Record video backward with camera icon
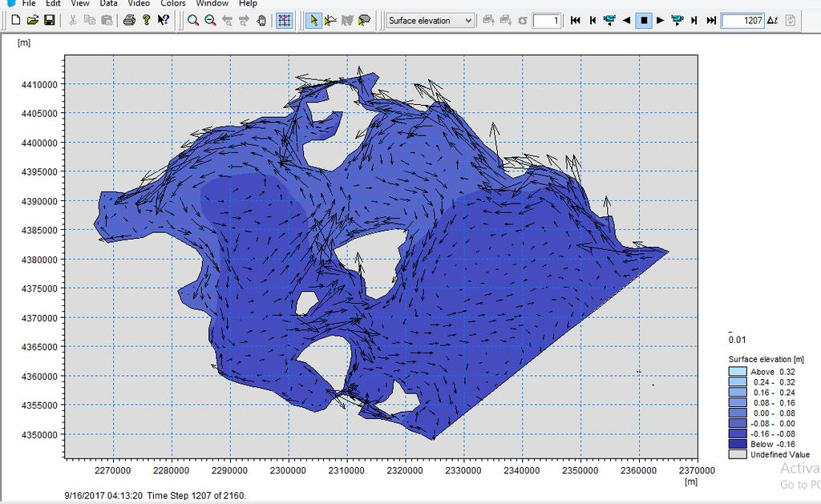This screenshot has height=504, width=821. pos(609,20)
